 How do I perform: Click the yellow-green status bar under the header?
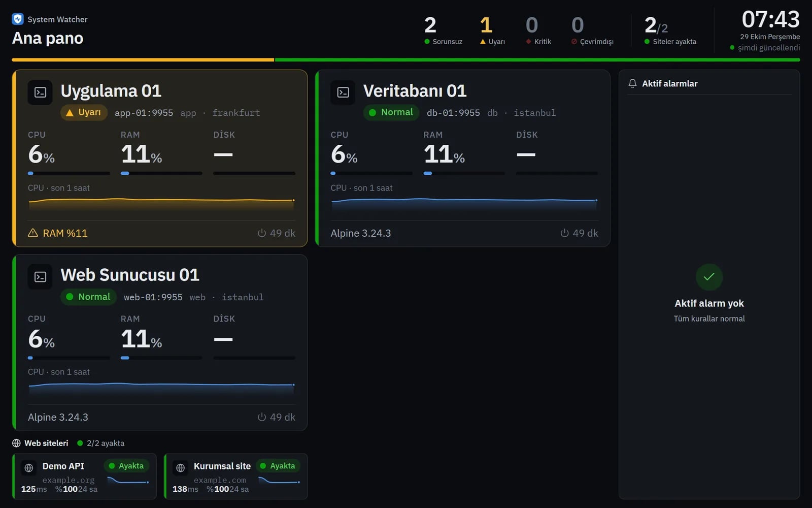(406, 59)
